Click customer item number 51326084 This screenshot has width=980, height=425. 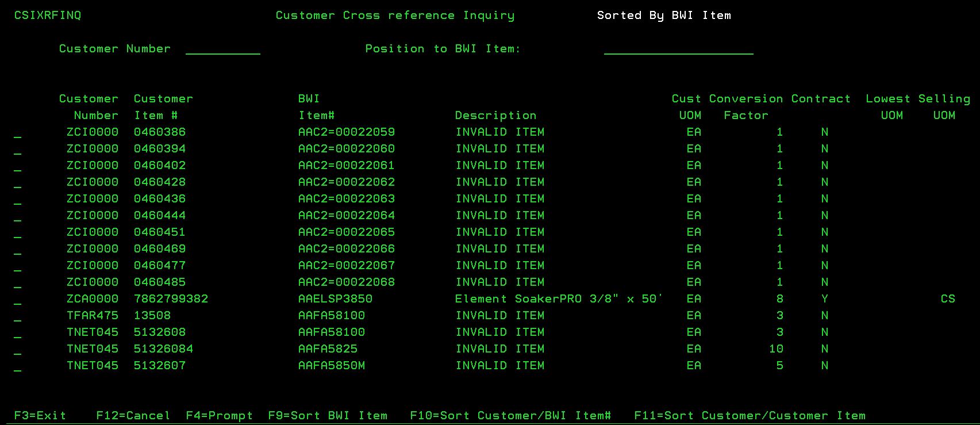[163, 349]
